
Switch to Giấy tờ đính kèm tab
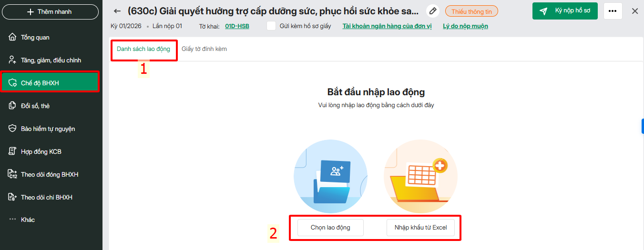[x=204, y=49]
